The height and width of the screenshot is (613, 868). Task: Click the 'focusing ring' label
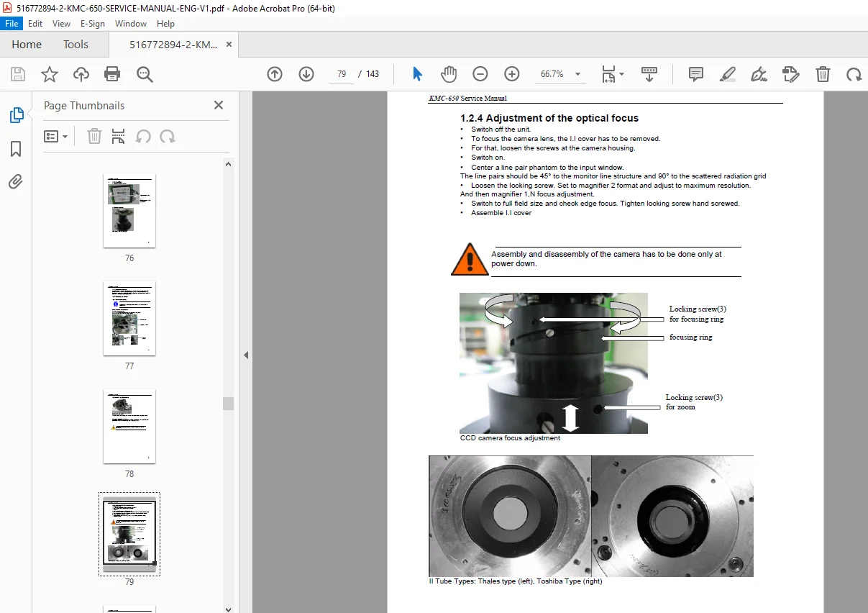(690, 337)
